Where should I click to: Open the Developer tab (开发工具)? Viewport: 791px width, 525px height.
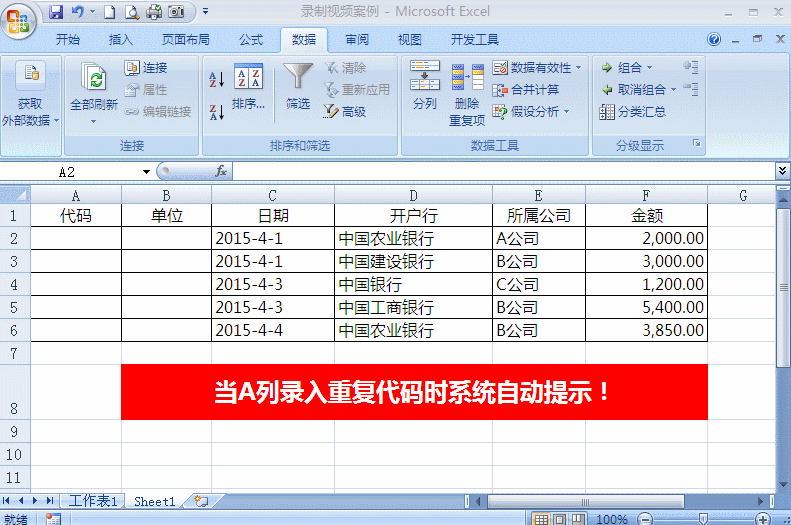pyautogui.click(x=474, y=39)
